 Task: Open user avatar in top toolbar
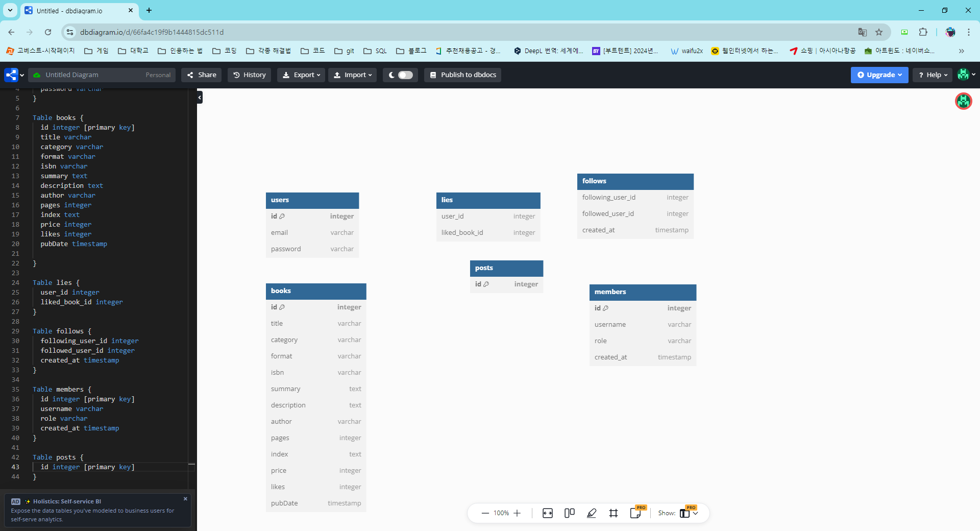click(x=963, y=75)
